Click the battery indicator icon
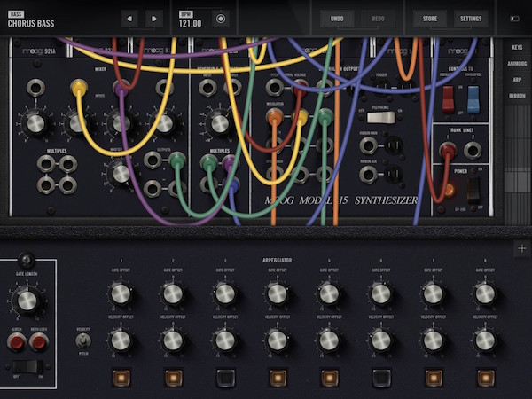 [514, 19]
